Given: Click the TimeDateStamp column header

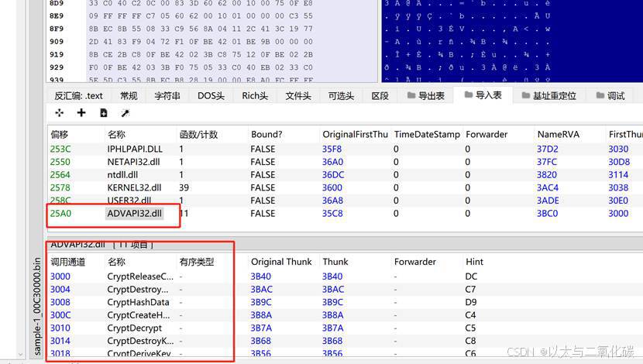Looking at the screenshot, I should [x=427, y=135].
